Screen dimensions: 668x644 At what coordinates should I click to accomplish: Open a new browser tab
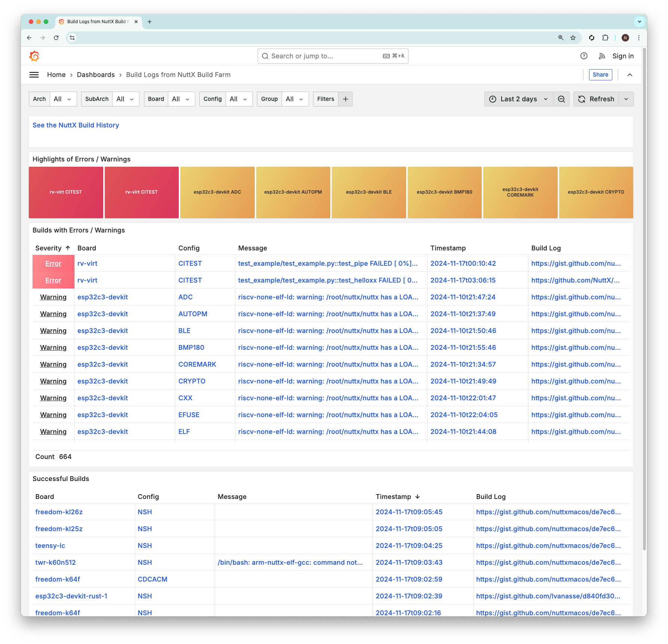pyautogui.click(x=150, y=22)
